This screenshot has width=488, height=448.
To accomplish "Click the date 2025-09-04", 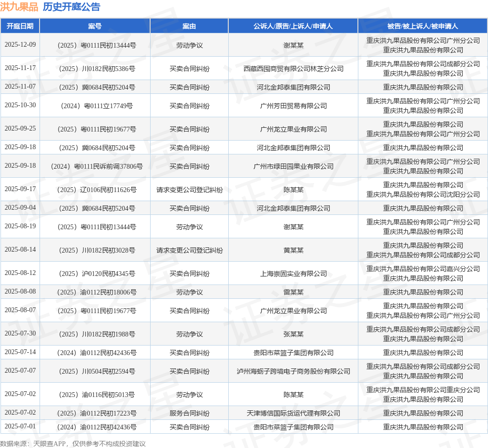I will (20, 208).
